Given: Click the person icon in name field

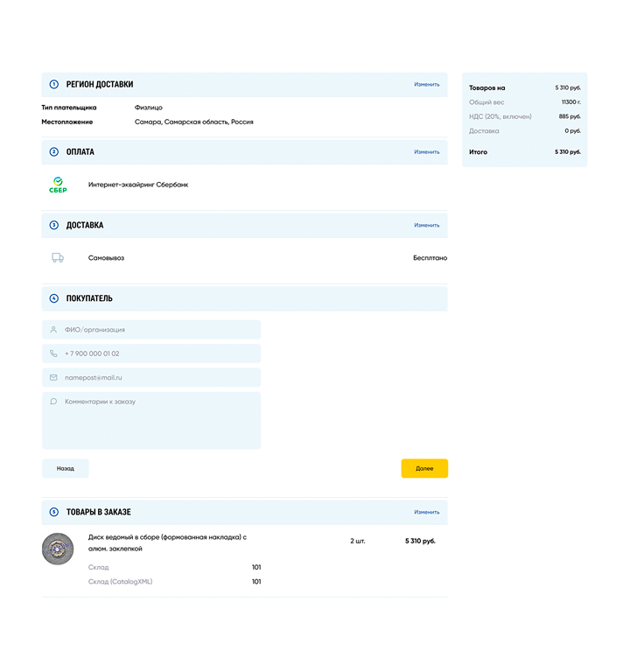Looking at the screenshot, I should 53,330.
